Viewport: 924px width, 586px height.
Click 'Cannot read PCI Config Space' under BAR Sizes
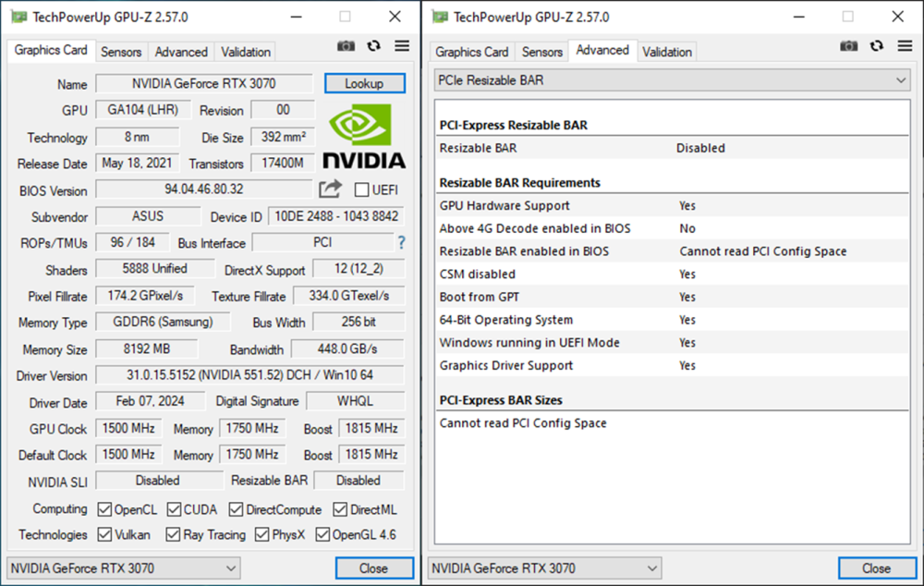[523, 422]
